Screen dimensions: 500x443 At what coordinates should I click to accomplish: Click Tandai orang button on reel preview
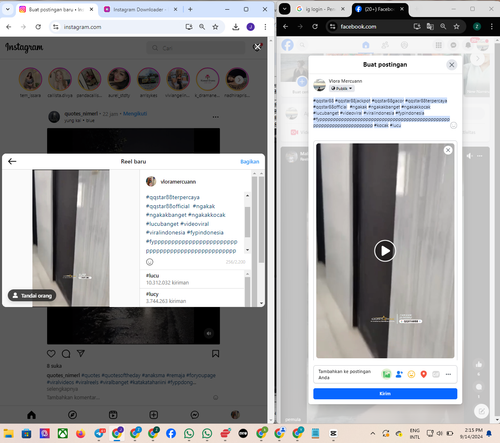click(32, 296)
